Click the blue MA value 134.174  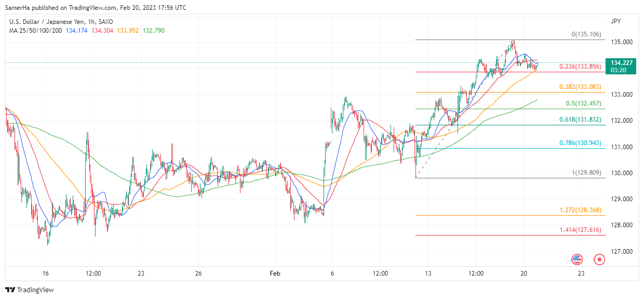pos(77,31)
